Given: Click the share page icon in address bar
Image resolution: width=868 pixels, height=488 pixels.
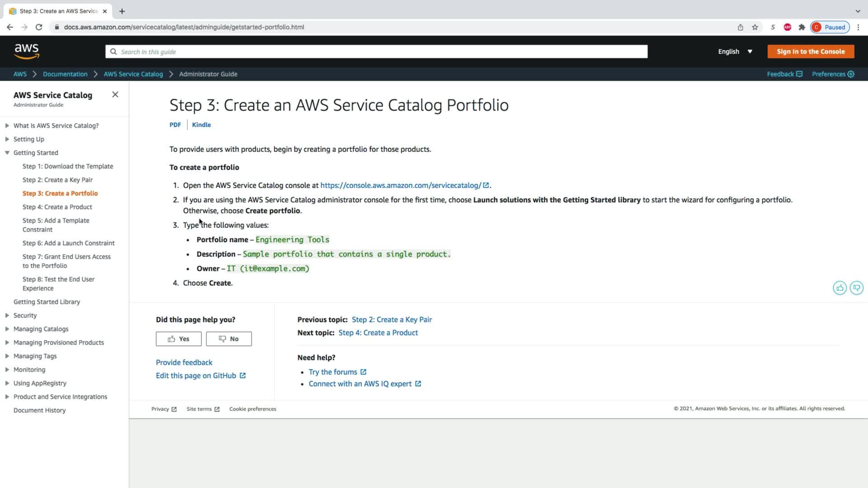Looking at the screenshot, I should pos(741,27).
